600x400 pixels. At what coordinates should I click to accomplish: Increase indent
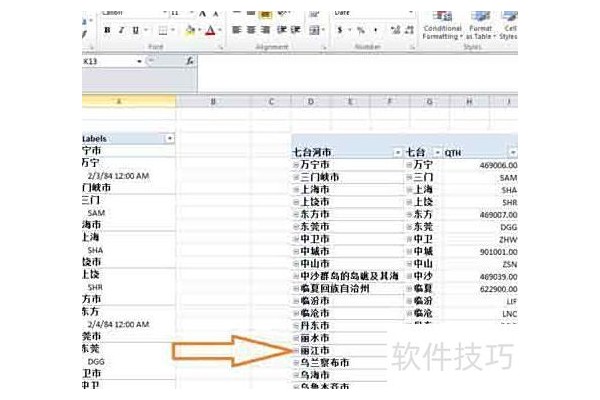click(295, 30)
